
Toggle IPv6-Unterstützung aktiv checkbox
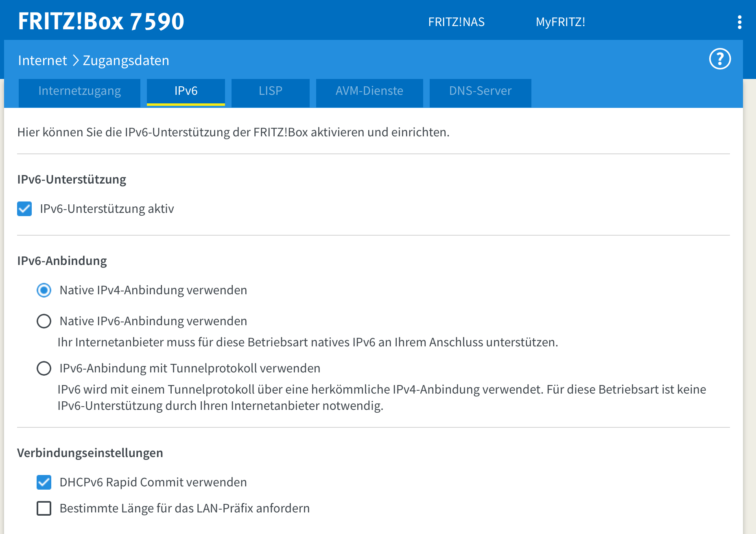tap(24, 209)
